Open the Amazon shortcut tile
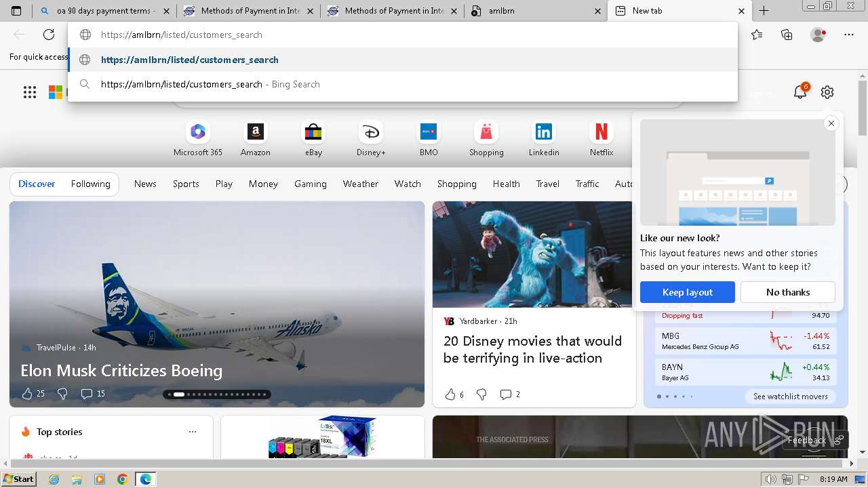The width and height of the screenshot is (868, 488). (255, 139)
